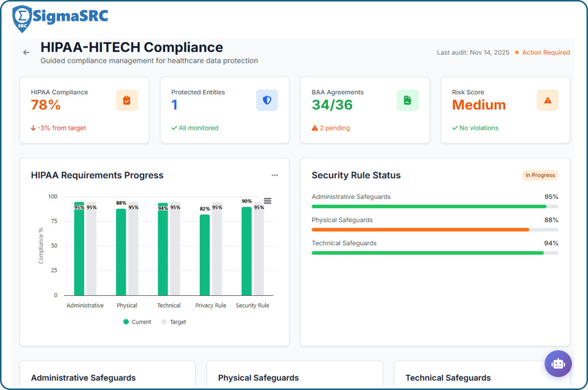Screen dimensions: 588x390
Task: Click the Medium risk score value
Action: tap(479, 105)
